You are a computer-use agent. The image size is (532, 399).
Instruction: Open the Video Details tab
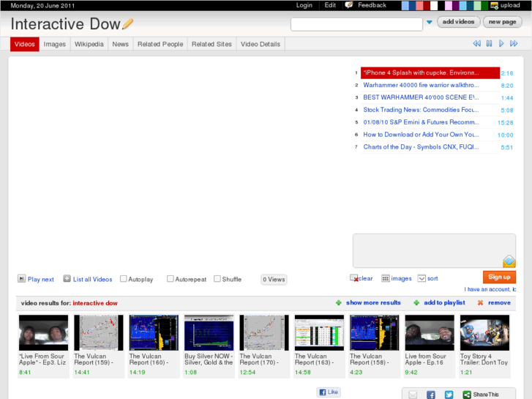[261, 44]
